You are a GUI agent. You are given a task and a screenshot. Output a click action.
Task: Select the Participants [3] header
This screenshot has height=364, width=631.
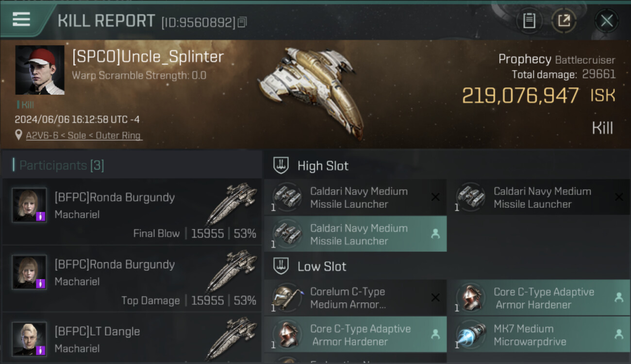pyautogui.click(x=62, y=165)
